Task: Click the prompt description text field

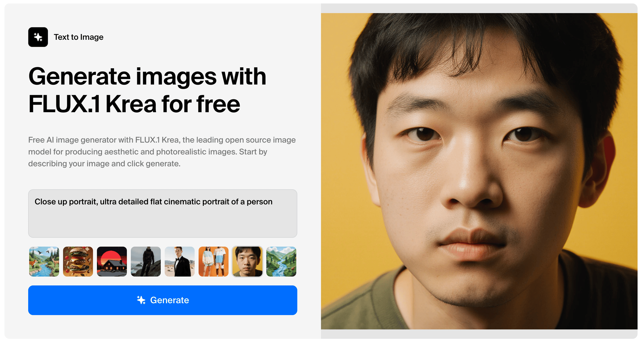Action: (x=163, y=214)
